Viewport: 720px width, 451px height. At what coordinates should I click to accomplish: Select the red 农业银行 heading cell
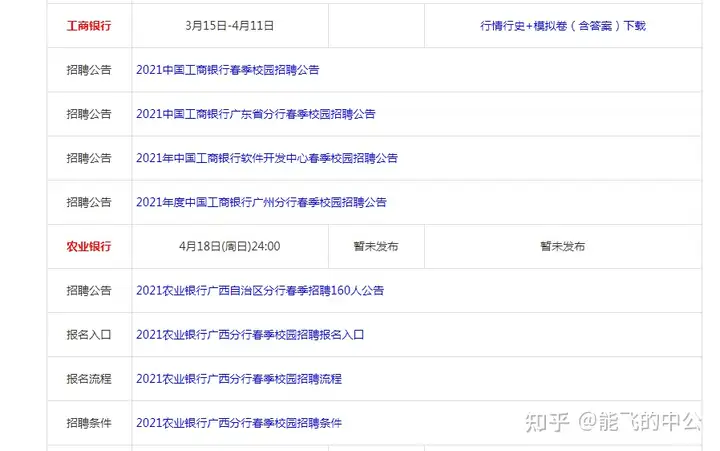(x=89, y=246)
